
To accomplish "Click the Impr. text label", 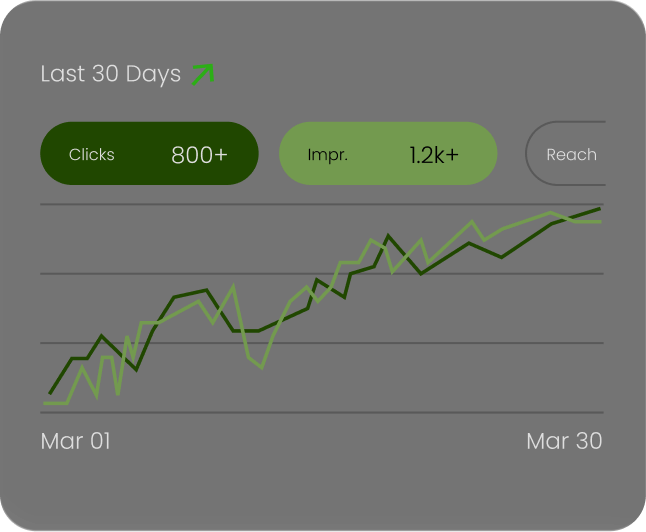I will click(x=328, y=155).
